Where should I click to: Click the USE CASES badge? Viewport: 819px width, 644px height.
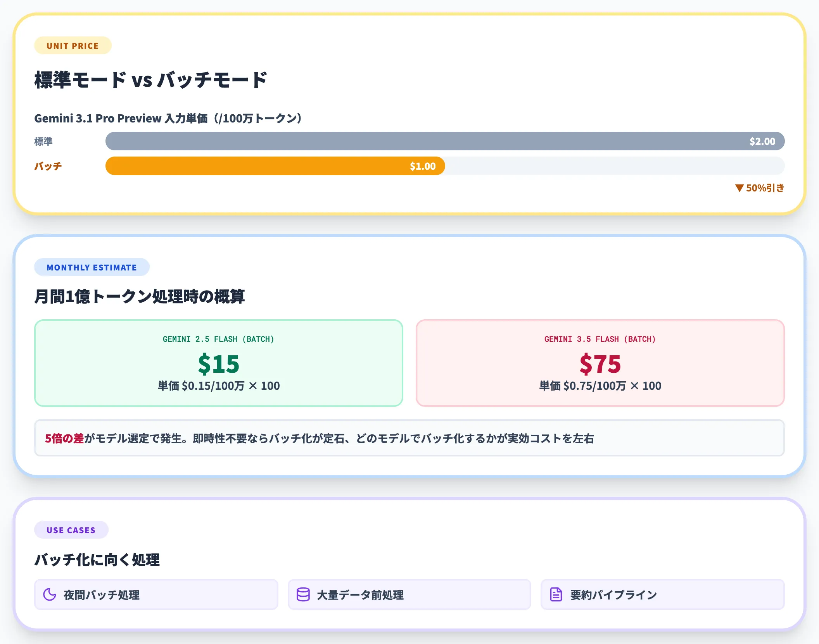[x=71, y=530]
